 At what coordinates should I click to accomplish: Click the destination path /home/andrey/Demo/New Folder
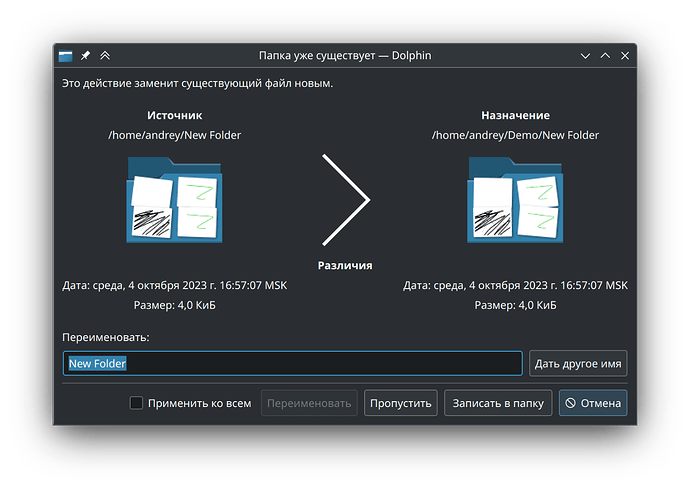pos(515,135)
